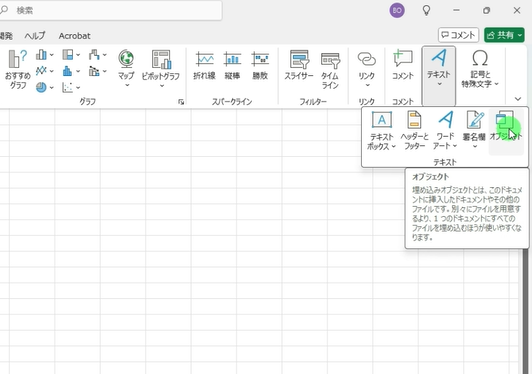
Task: Expand the line chart dropdown arrow
Action: (52, 71)
